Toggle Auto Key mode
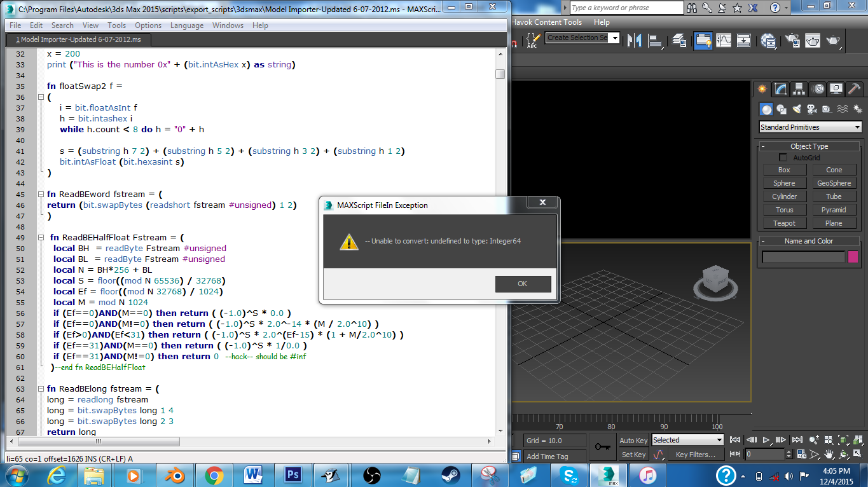The image size is (868, 487). coord(633,440)
